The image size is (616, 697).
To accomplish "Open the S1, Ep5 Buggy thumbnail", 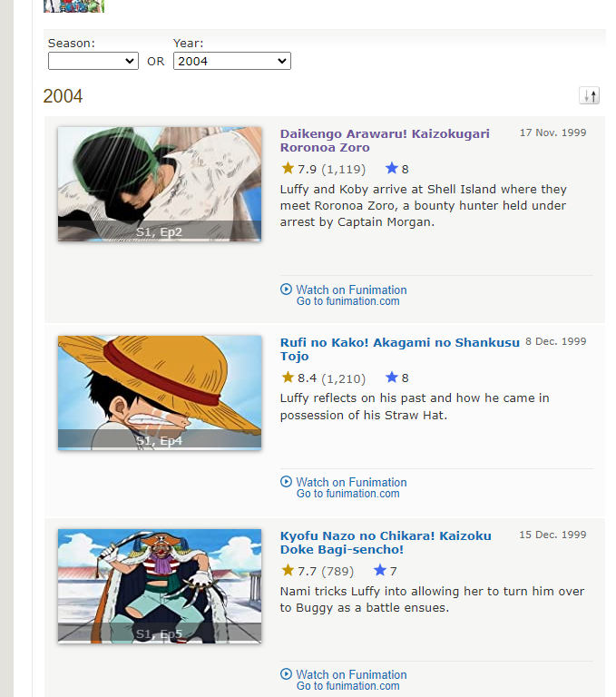I will (x=160, y=586).
